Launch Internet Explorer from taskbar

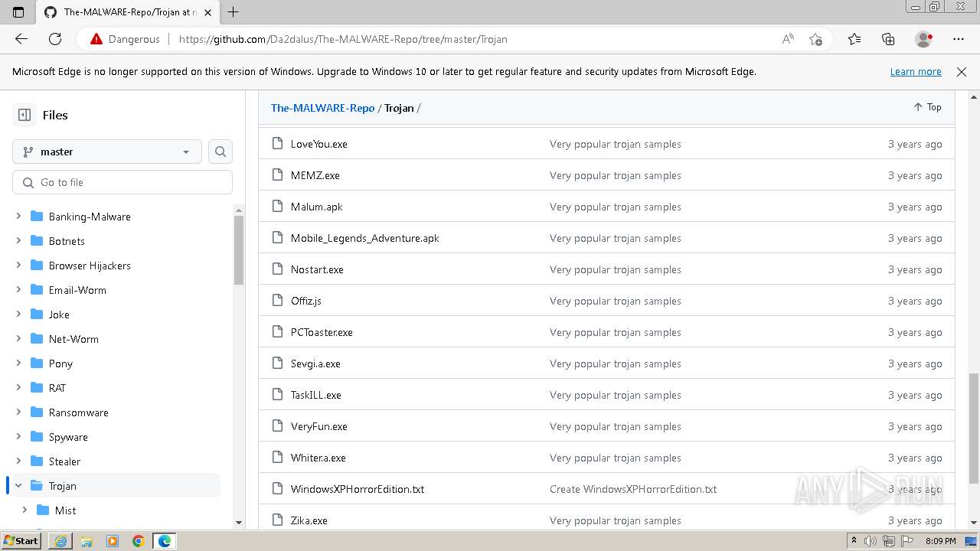click(60, 541)
